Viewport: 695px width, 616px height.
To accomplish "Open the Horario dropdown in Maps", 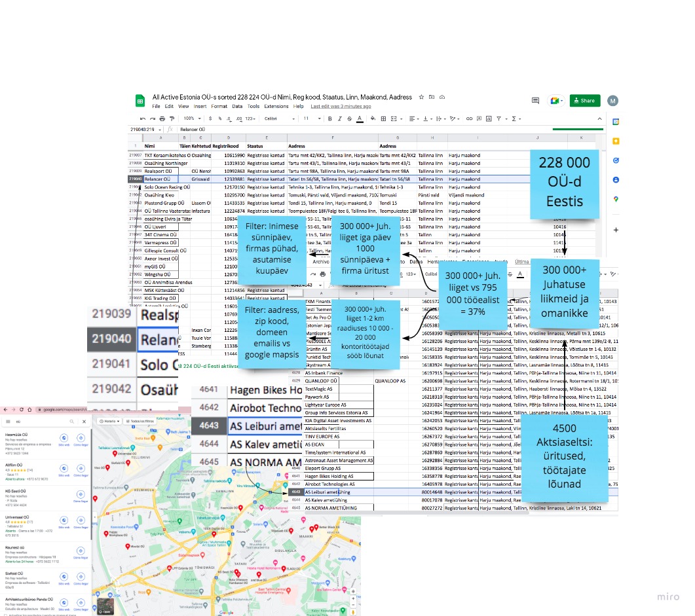I will coord(109,421).
